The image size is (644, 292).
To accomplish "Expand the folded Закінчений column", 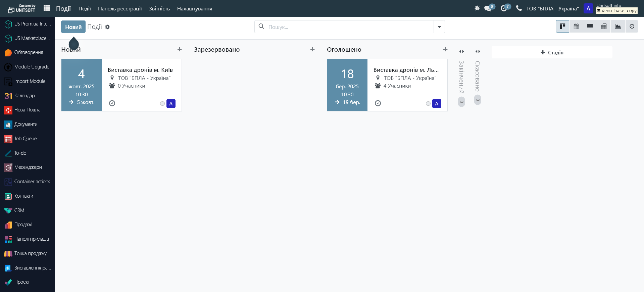I will coord(462,51).
